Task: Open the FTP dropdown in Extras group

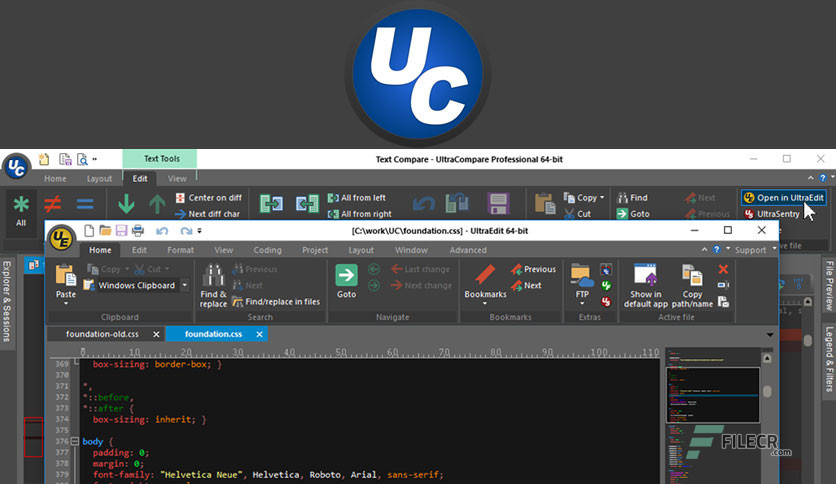Action: coord(582,285)
